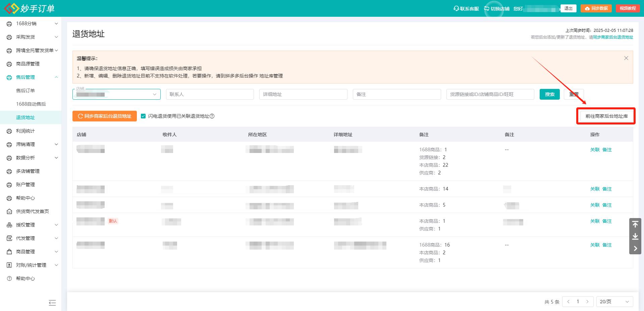
Task: Expand the 数据分析 menu chevron
Action: (x=56, y=158)
